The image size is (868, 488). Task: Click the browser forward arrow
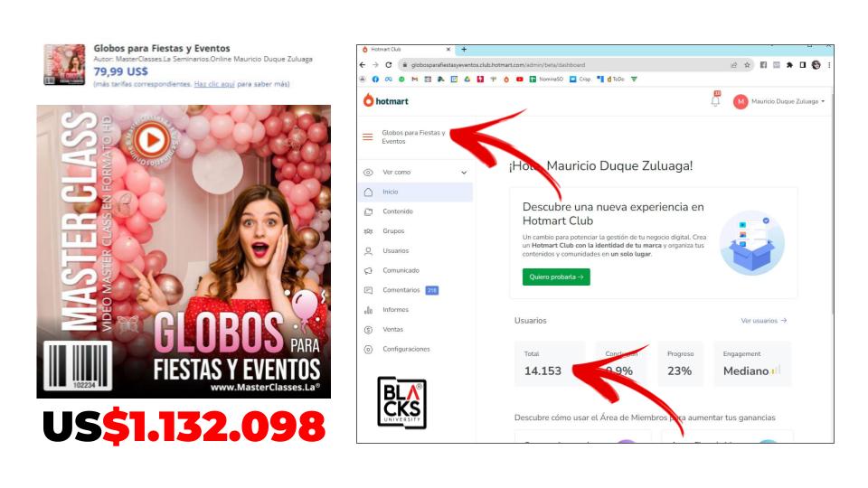(375, 65)
